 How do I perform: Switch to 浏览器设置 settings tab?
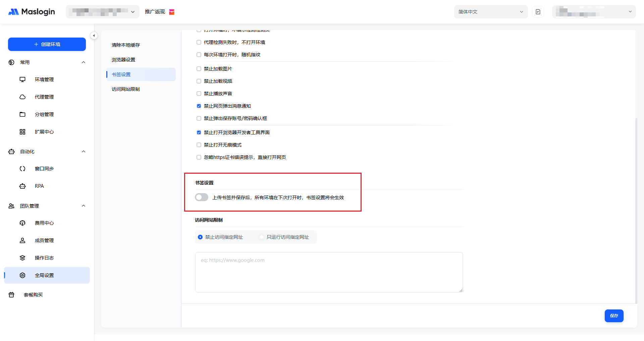[x=123, y=60]
